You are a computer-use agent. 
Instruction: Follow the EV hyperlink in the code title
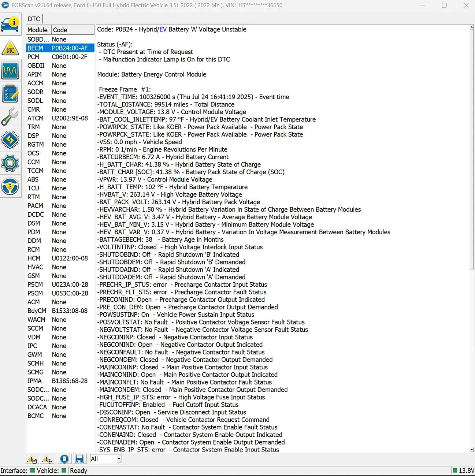163,30
